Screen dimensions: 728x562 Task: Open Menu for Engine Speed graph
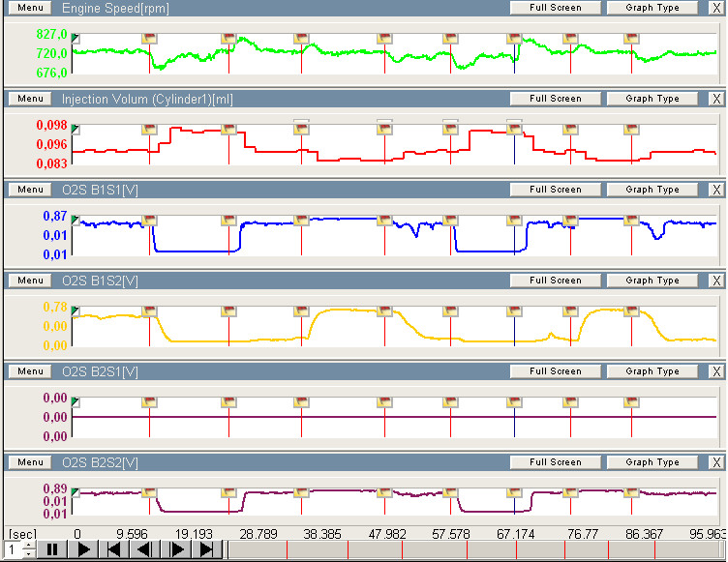30,8
